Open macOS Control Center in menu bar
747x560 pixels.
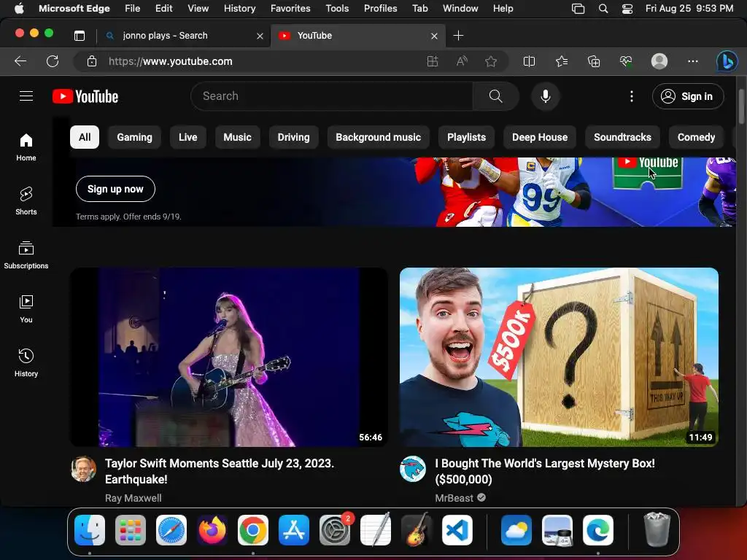[627, 9]
